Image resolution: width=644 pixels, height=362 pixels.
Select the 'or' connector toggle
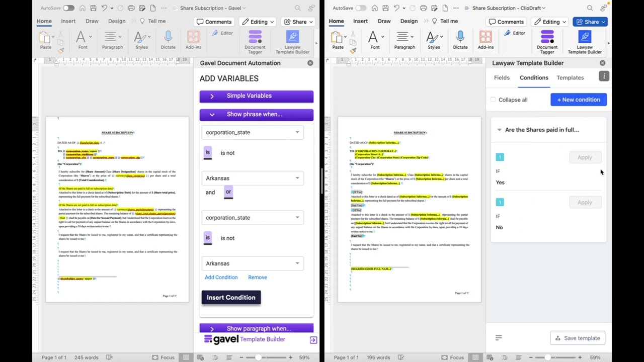click(228, 192)
